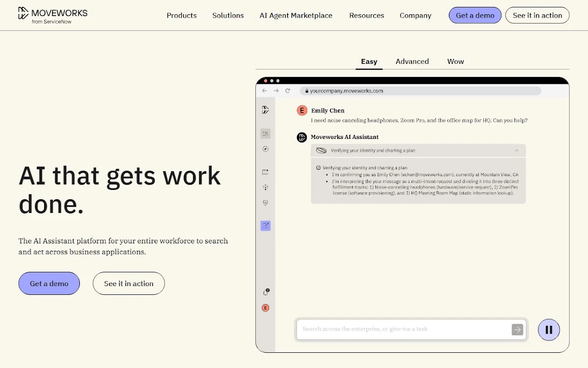Collapse the Verifying your identity panel chevron

[516, 151]
